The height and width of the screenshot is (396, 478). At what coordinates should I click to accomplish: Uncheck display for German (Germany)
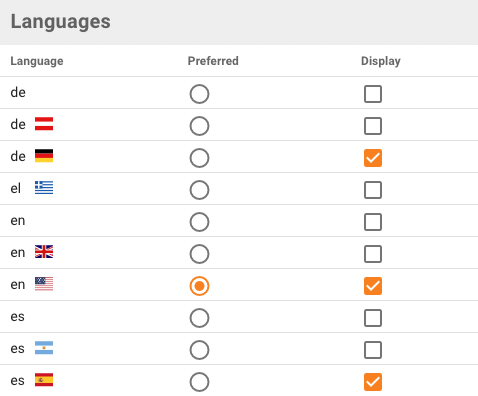click(373, 158)
